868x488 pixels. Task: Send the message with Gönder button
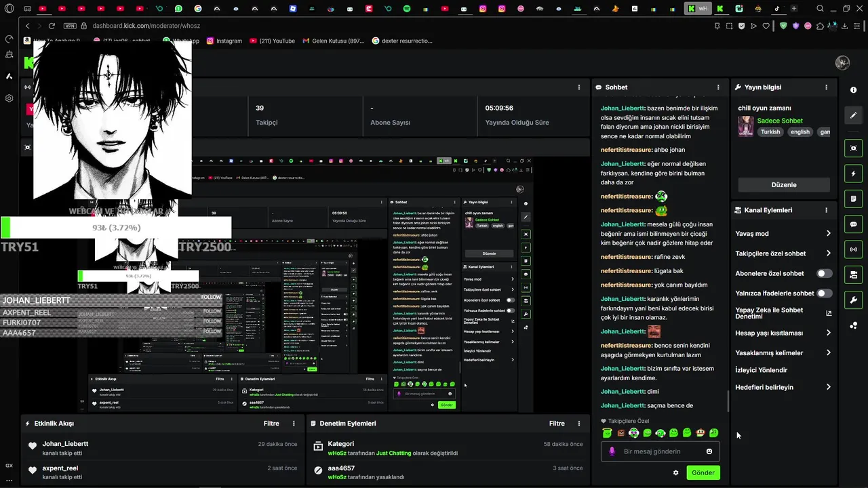point(703,472)
